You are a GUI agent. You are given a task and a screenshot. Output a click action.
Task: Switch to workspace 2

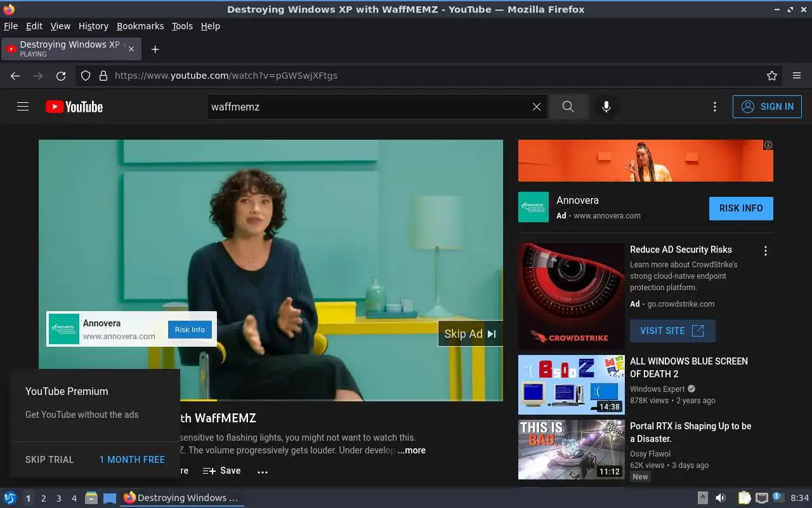(x=43, y=498)
